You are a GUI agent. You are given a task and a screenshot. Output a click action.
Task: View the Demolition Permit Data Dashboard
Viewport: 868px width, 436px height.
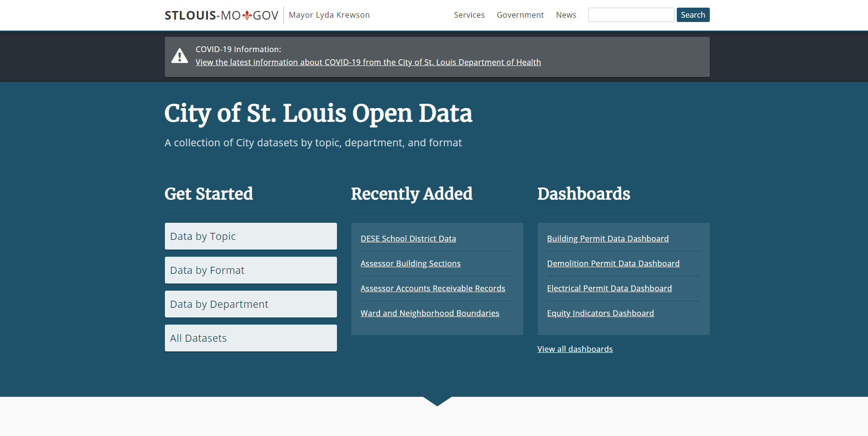(613, 263)
